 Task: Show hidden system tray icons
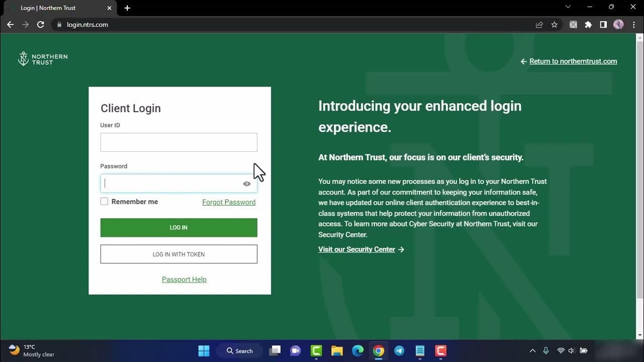[532, 351]
